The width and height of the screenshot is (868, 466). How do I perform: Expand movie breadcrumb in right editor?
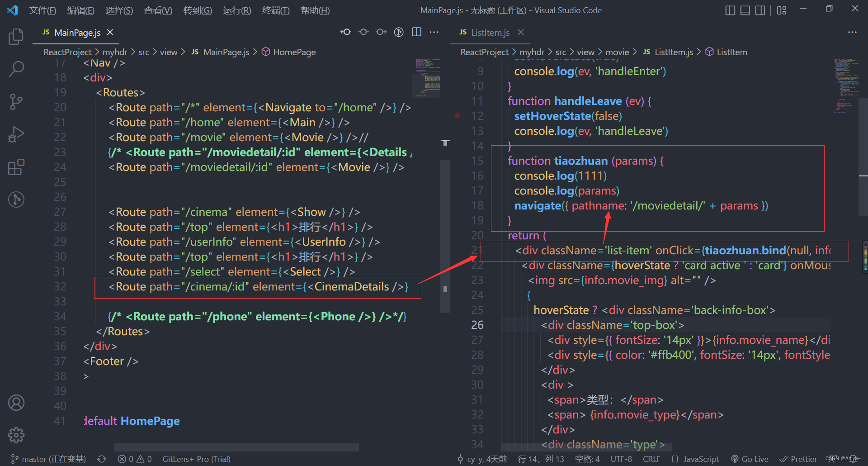[x=617, y=52]
